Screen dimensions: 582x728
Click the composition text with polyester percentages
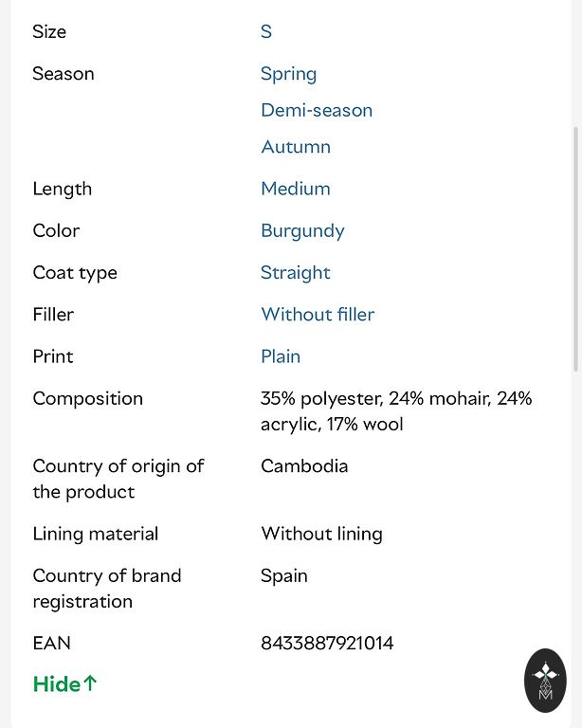click(x=395, y=411)
